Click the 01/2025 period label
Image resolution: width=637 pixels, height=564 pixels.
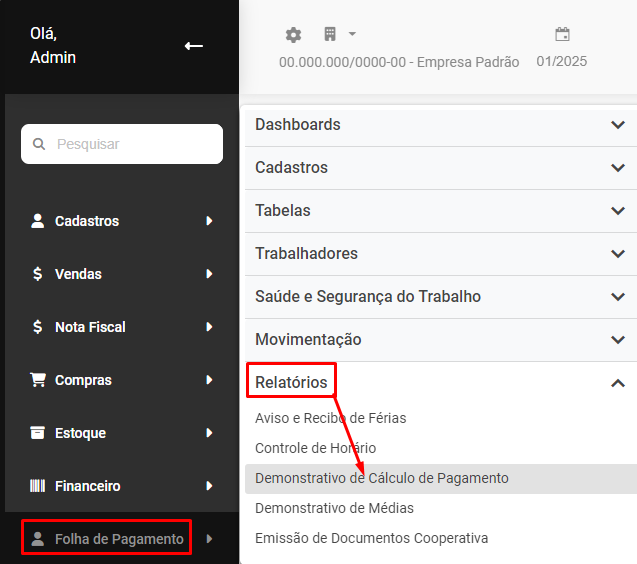tap(561, 61)
